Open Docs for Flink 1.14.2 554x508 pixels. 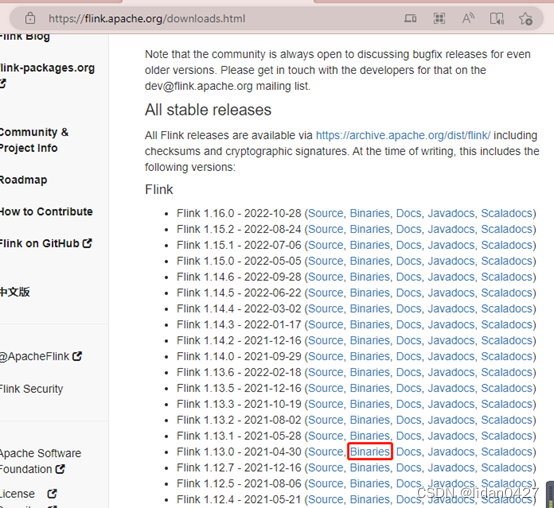pyautogui.click(x=409, y=340)
